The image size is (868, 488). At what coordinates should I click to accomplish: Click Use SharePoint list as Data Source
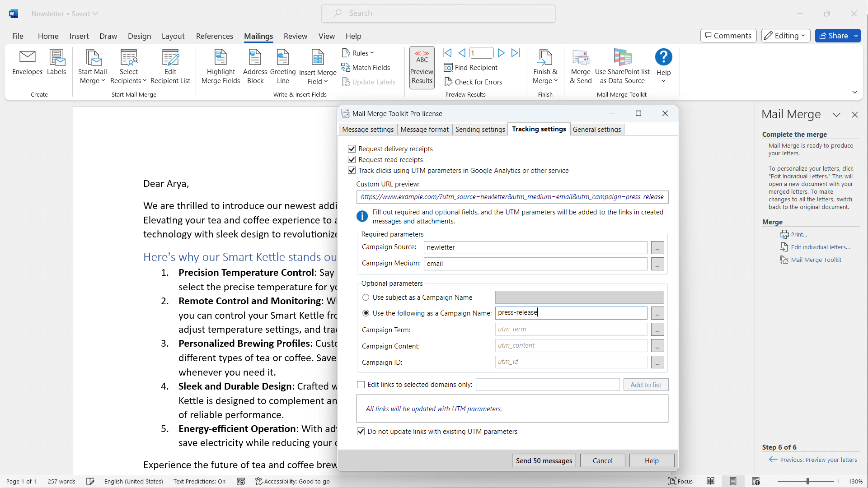[622, 65]
